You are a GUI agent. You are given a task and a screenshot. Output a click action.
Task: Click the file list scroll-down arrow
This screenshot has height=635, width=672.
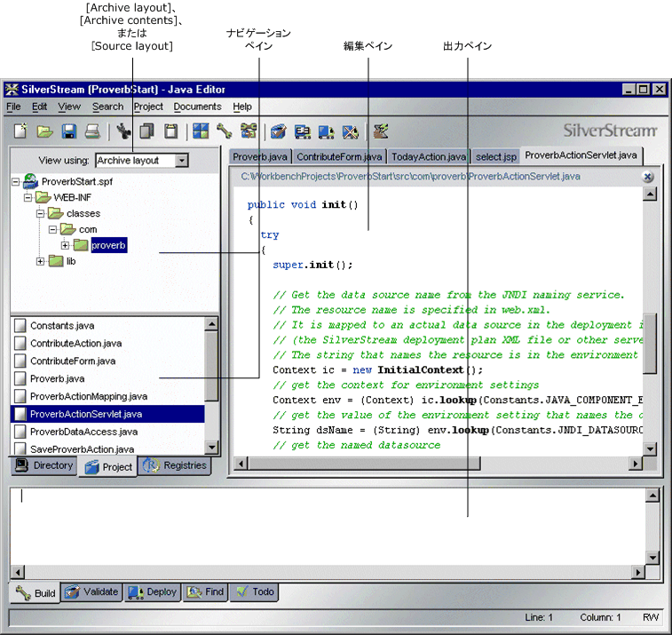(x=211, y=448)
